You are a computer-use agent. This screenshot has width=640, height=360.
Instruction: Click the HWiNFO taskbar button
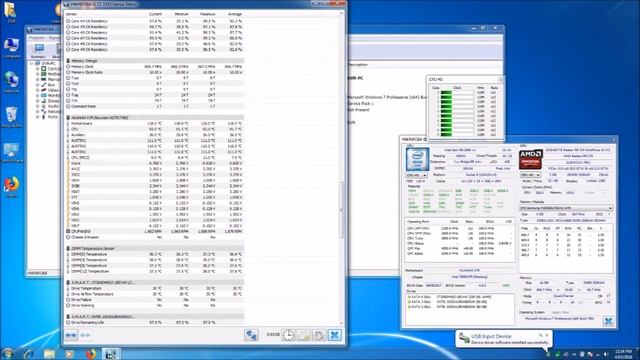click(111, 353)
